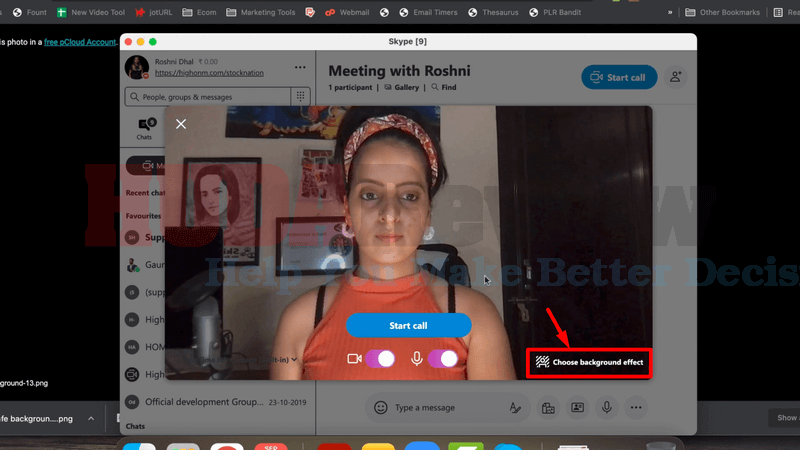Open the Ecom bookmark folder
800x450 pixels.
pos(199,12)
